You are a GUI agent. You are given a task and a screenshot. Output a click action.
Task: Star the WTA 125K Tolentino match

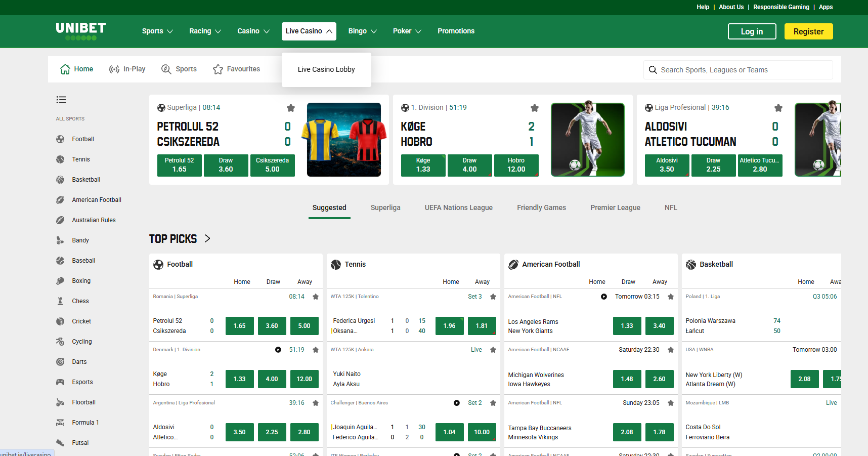coord(493,297)
